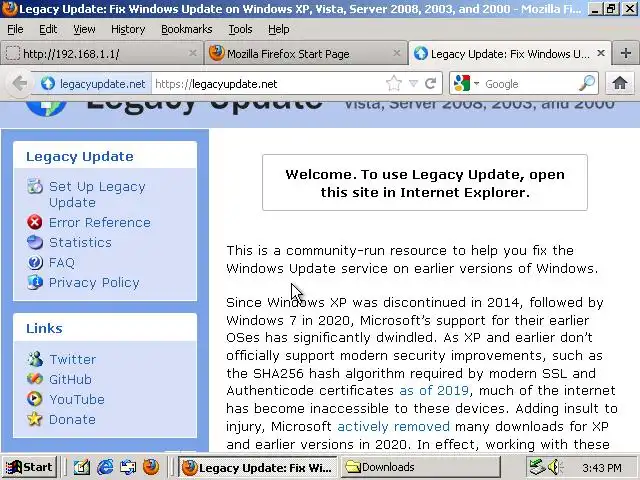Open the Error Reference link

pyautogui.click(x=100, y=222)
